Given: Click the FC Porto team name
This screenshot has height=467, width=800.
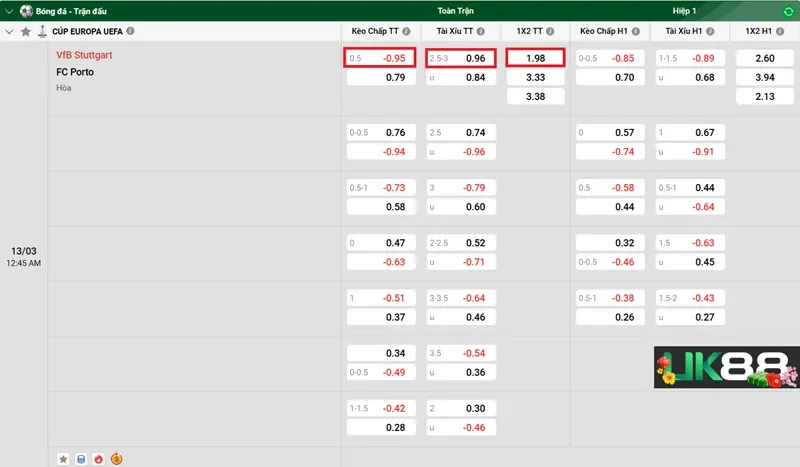Looking at the screenshot, I should click(76, 71).
